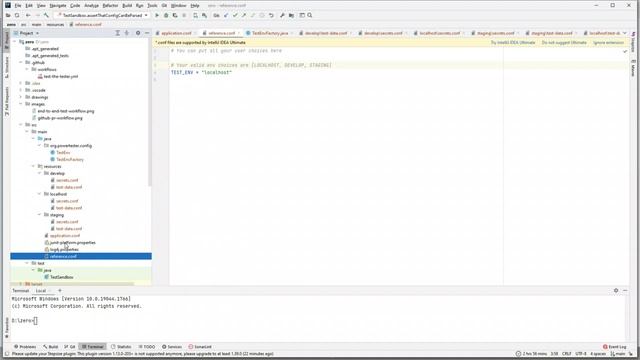
Task: Select junit-platform.properties file
Action: (x=72, y=242)
